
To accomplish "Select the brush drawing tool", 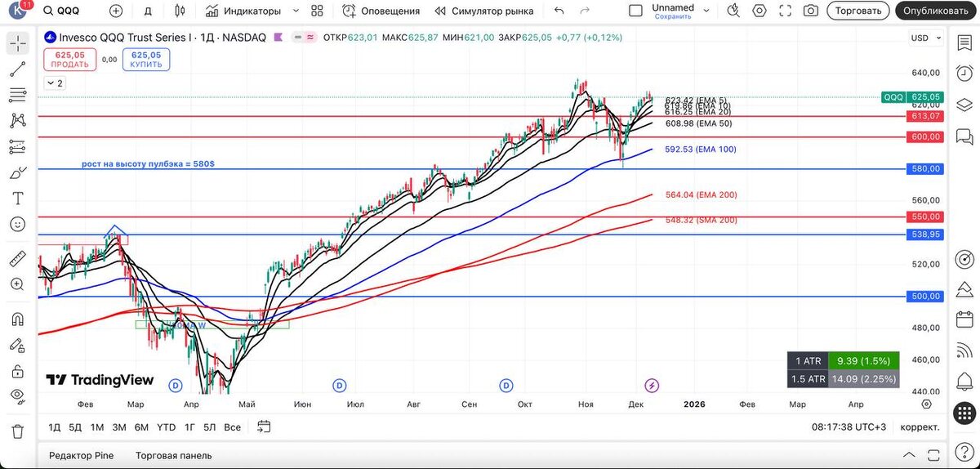I will (x=17, y=172).
